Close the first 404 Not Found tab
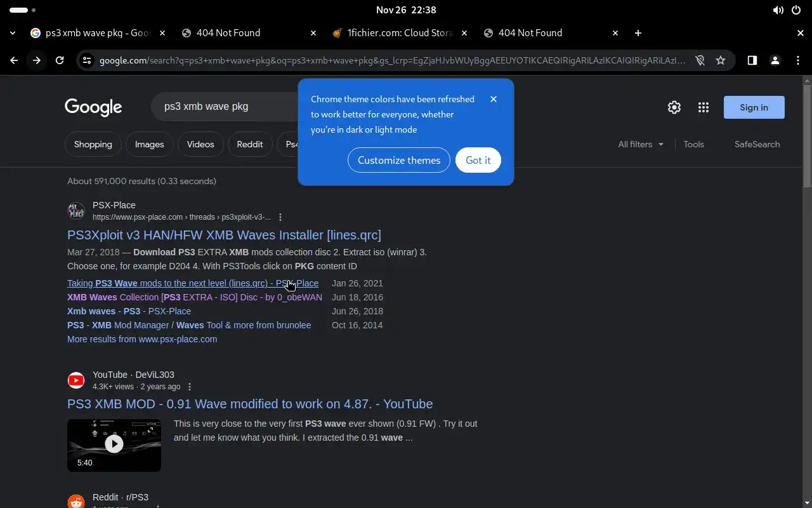This screenshot has height=508, width=812. click(313, 33)
